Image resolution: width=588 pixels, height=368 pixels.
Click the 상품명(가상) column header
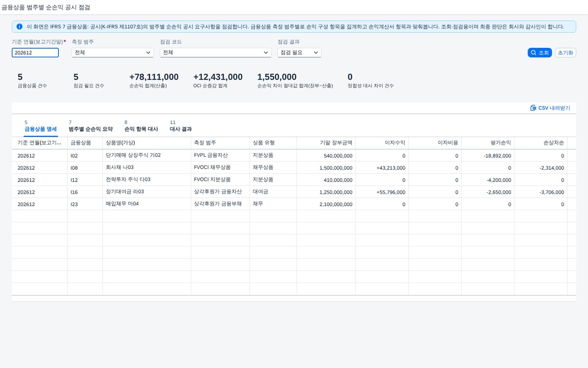click(x=147, y=143)
